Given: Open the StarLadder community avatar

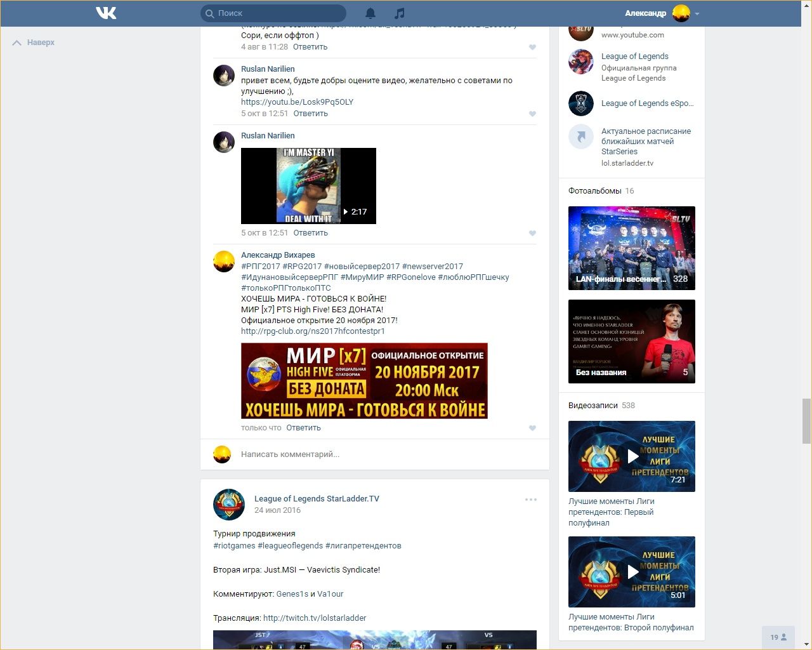Looking at the screenshot, I should click(229, 505).
